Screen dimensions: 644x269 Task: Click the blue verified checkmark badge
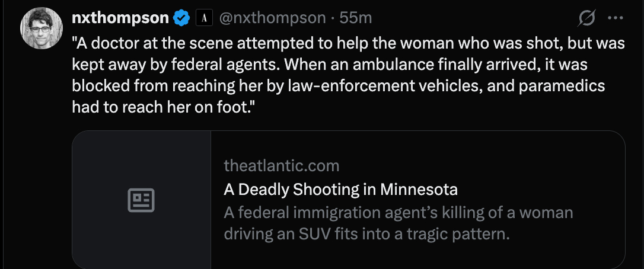pyautogui.click(x=181, y=18)
